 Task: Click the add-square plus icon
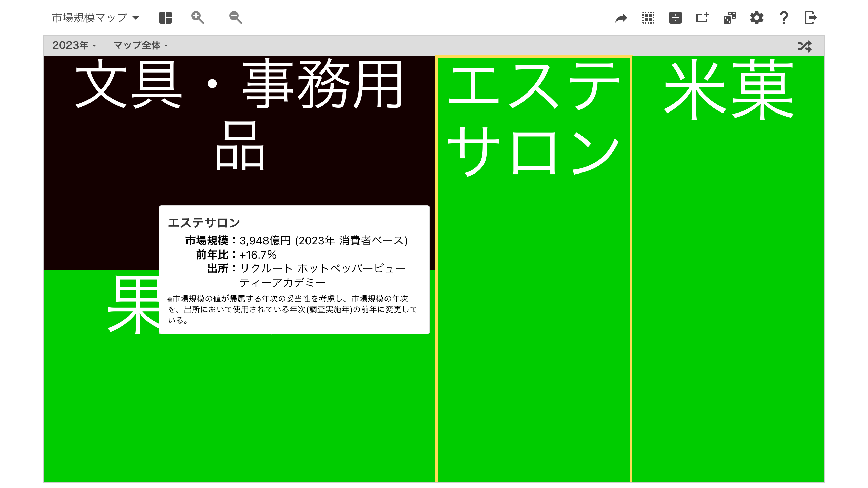pos(703,18)
